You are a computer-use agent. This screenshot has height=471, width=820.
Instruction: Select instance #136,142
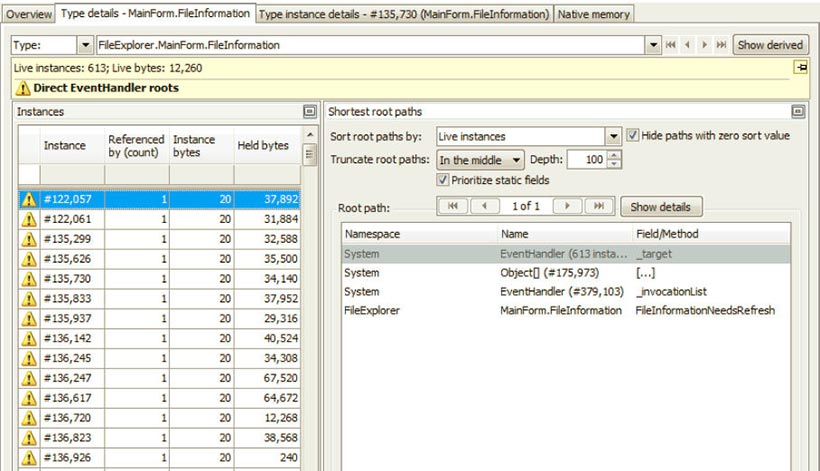(x=160, y=338)
